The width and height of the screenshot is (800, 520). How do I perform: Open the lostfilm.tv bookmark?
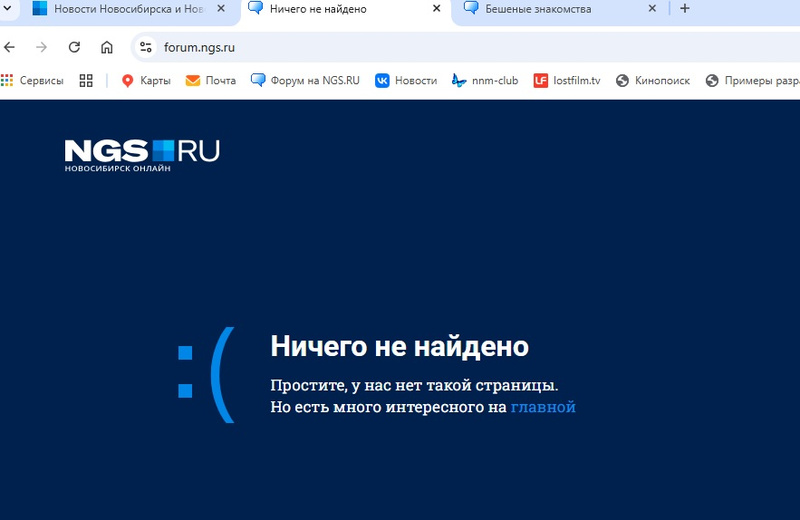tap(567, 81)
